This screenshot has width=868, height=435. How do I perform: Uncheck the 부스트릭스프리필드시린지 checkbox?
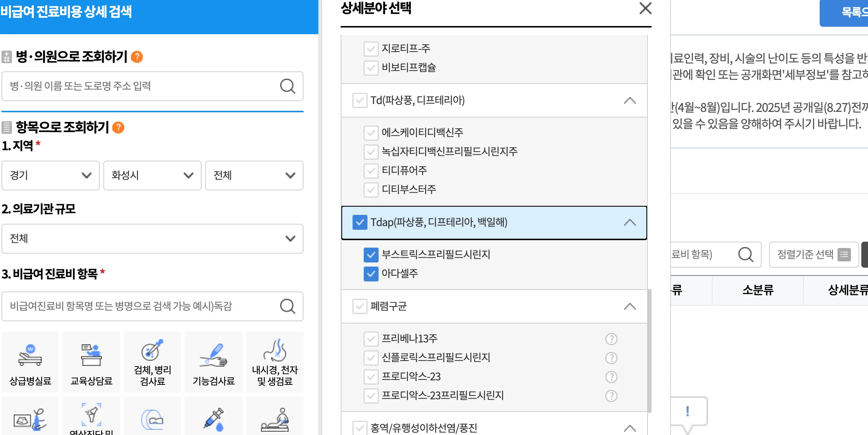coord(370,255)
